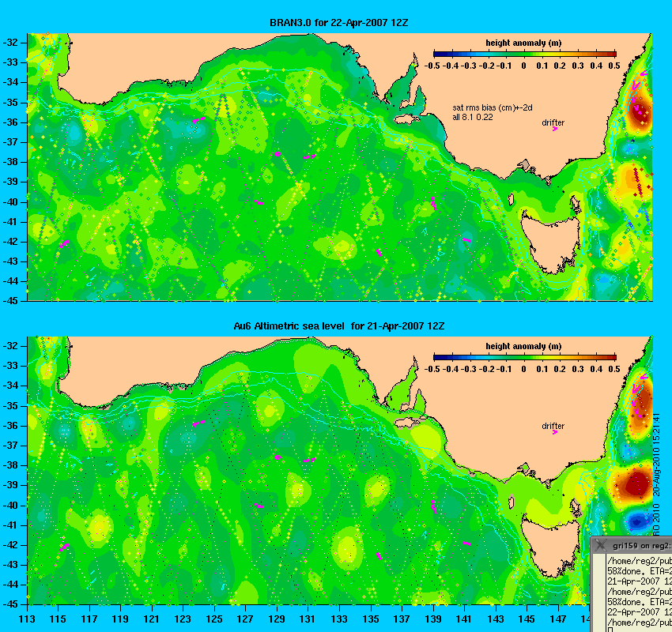Click longitude label '147' on the bottom axis
This screenshot has height=632, width=672.
(x=558, y=619)
